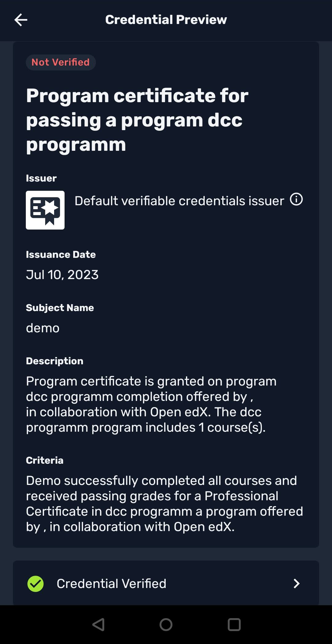Tap Default verifiable credentials issuer name
The width and height of the screenshot is (332, 644).
[179, 201]
